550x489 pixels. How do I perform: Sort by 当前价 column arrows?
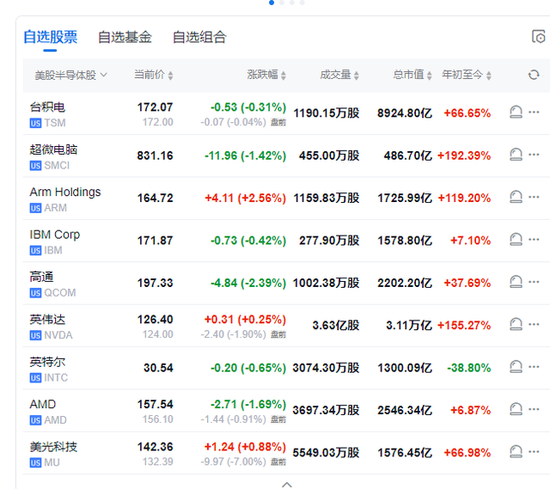[x=154, y=75]
